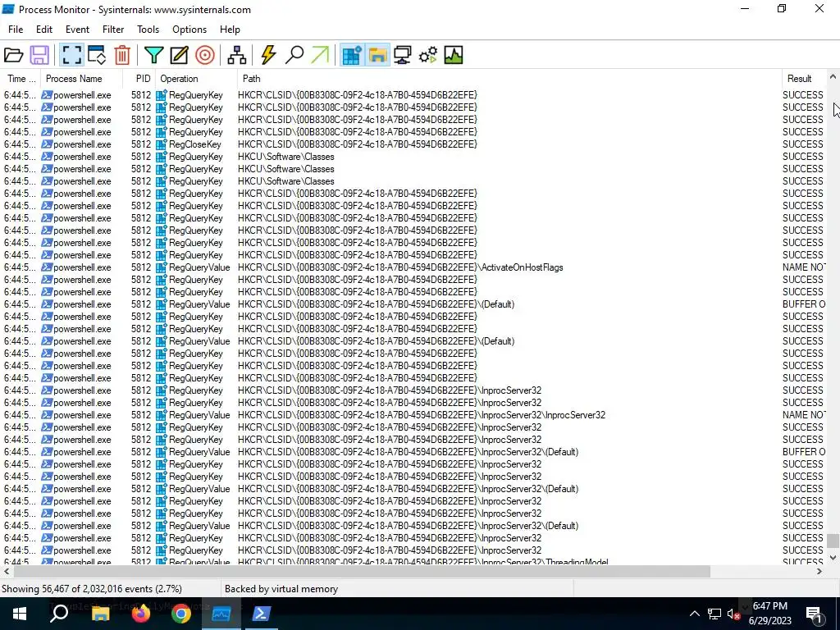Launch Google Chrome from the taskbar
The height and width of the screenshot is (630, 840).
coord(181,614)
